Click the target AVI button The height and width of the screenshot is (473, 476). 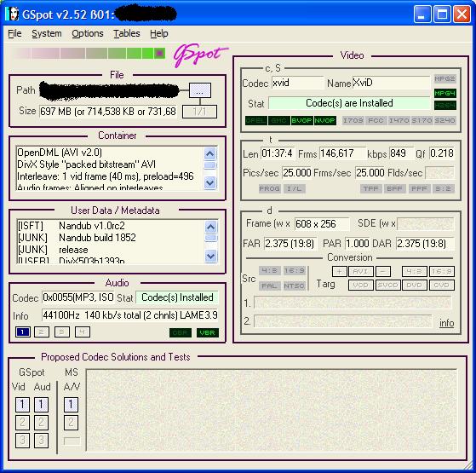point(361,271)
